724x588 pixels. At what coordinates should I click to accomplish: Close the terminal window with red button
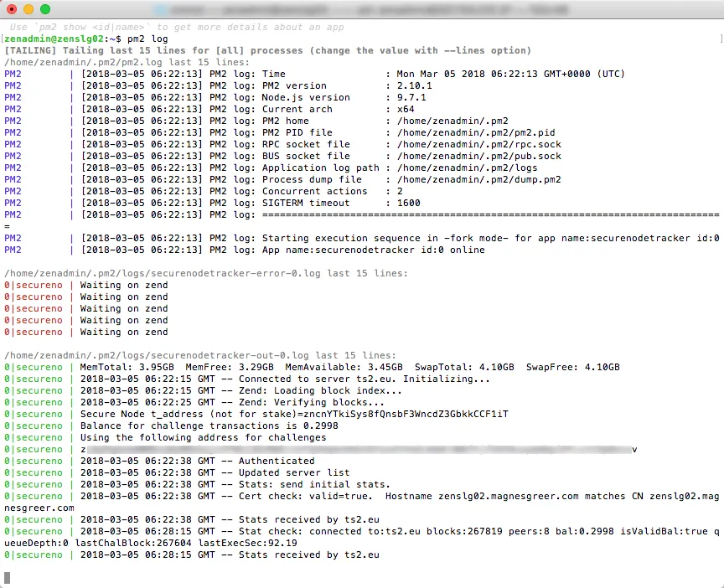coord(12,9)
